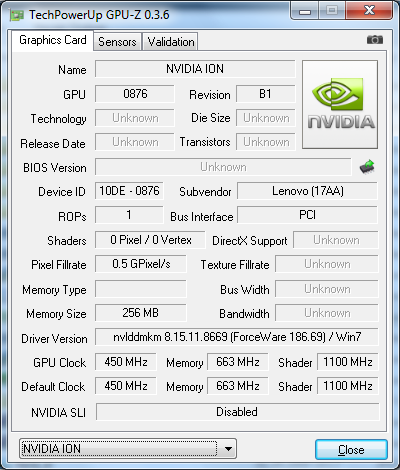The image size is (400, 470).
Task: Expand the NVIDIA ION adapter dropdown arrow
Action: tap(228, 449)
